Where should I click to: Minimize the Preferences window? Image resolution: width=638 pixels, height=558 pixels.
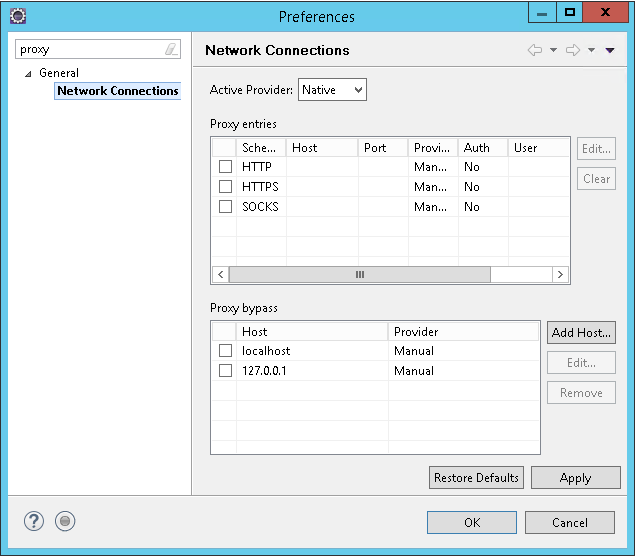(x=542, y=13)
